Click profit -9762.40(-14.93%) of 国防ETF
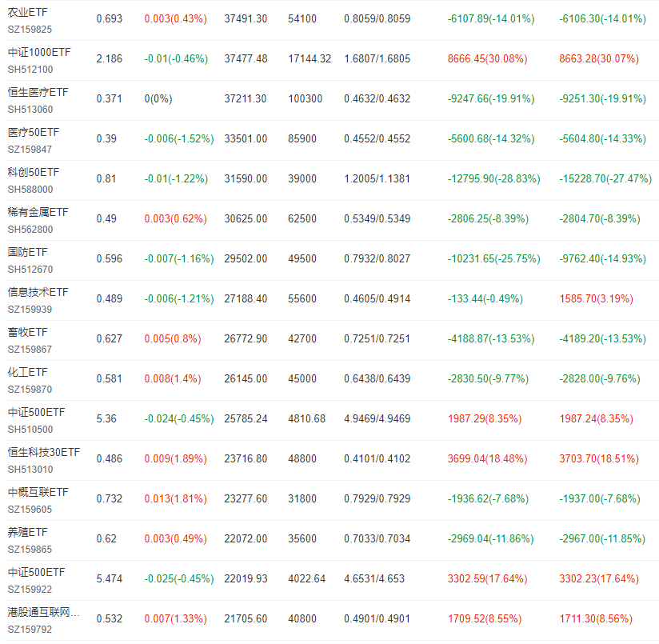 click(602, 258)
